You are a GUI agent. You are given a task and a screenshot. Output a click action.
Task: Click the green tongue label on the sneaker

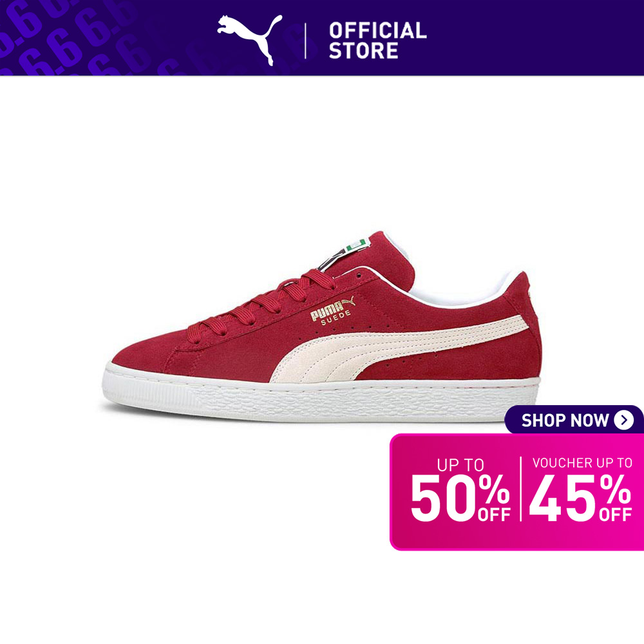coord(355,244)
